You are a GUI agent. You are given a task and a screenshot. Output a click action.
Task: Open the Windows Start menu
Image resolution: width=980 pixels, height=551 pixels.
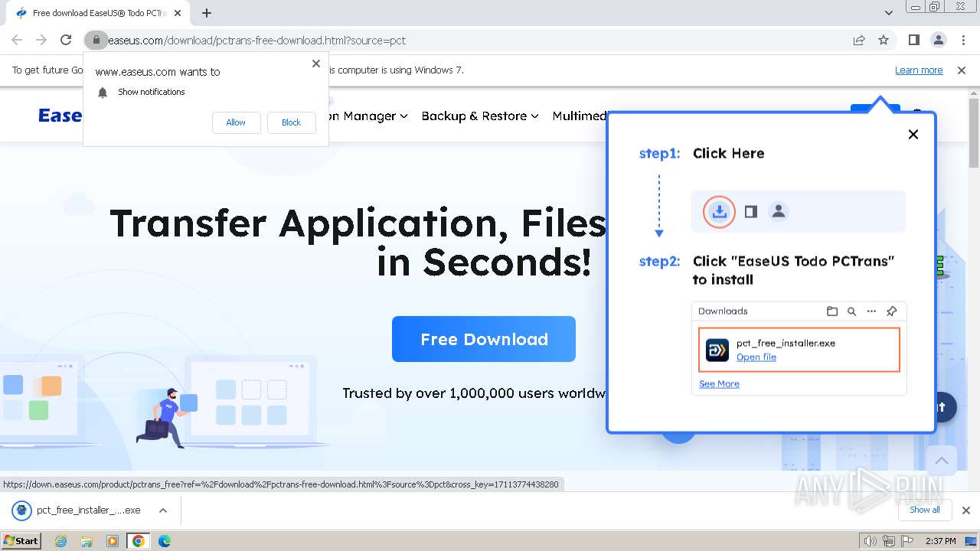(21, 540)
